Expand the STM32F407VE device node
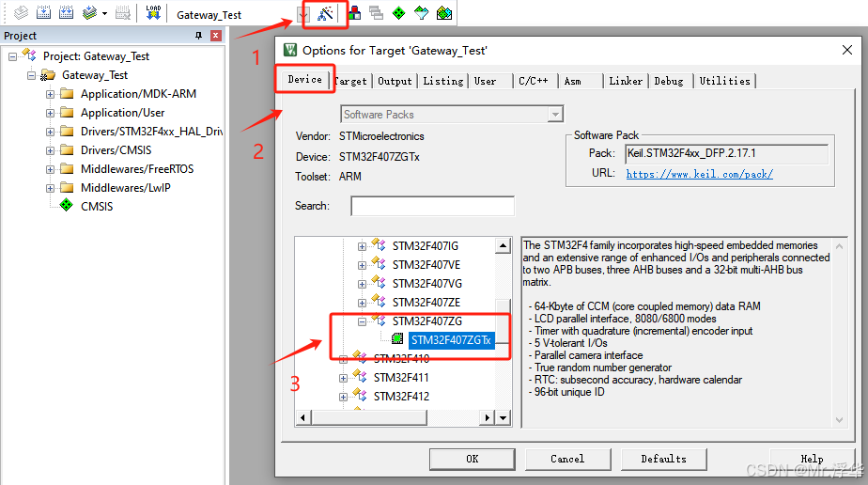Image resolution: width=868 pixels, height=485 pixels. click(x=362, y=265)
